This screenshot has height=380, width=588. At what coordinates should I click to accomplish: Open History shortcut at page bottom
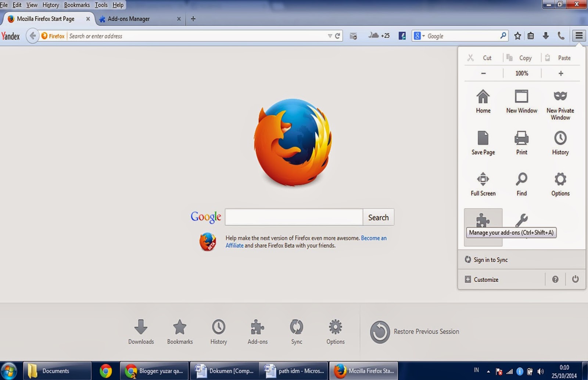[219, 332]
